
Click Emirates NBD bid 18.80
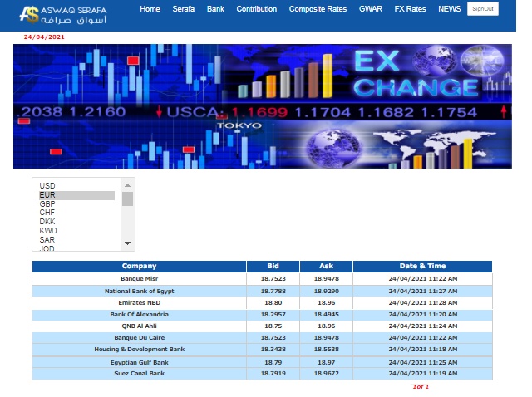pos(273,303)
